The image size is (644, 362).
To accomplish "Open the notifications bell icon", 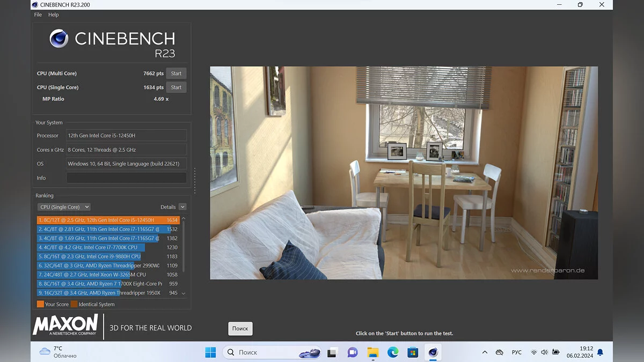I will click(x=600, y=352).
